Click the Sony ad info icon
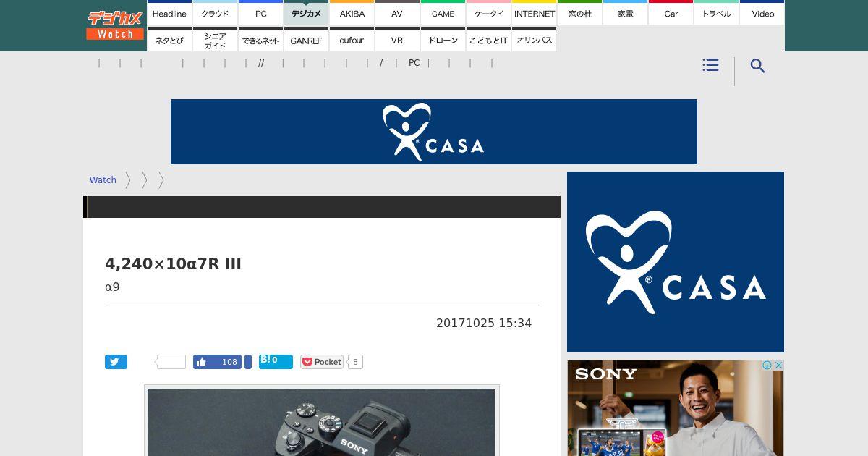Viewport: 868px width, 456px height. pos(767,366)
